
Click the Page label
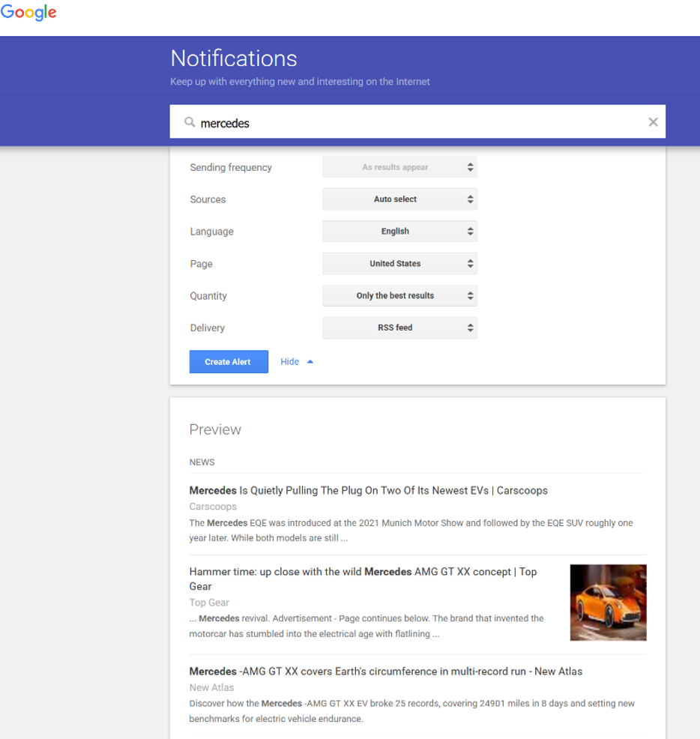tap(202, 264)
